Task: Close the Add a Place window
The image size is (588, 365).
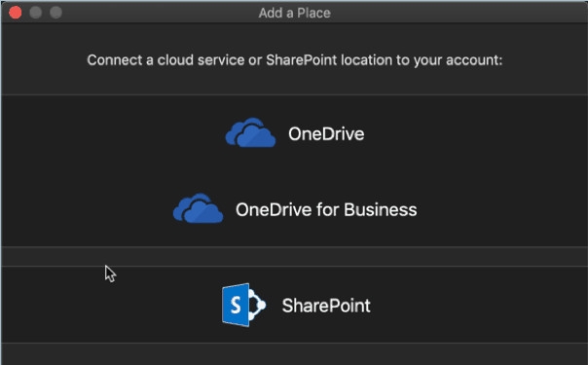Action: point(16,13)
